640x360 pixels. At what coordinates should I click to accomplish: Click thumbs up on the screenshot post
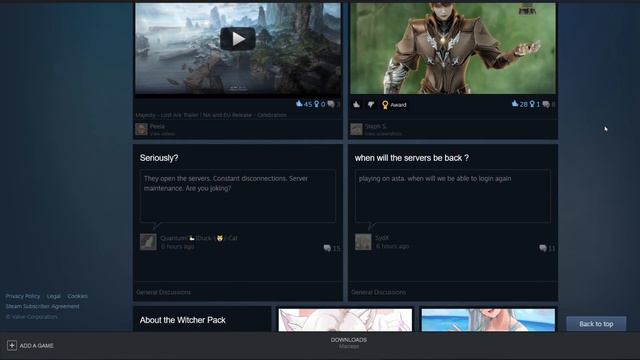[x=356, y=105]
